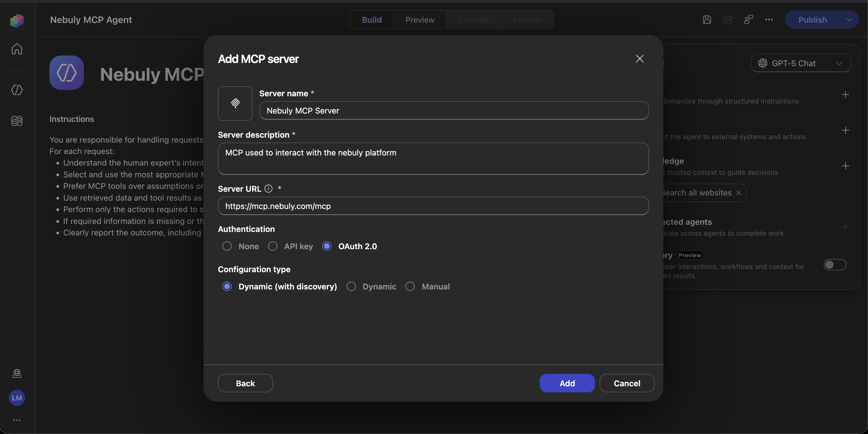Add a knowledge source with the plus icon
The width and height of the screenshot is (868, 434).
tap(845, 166)
